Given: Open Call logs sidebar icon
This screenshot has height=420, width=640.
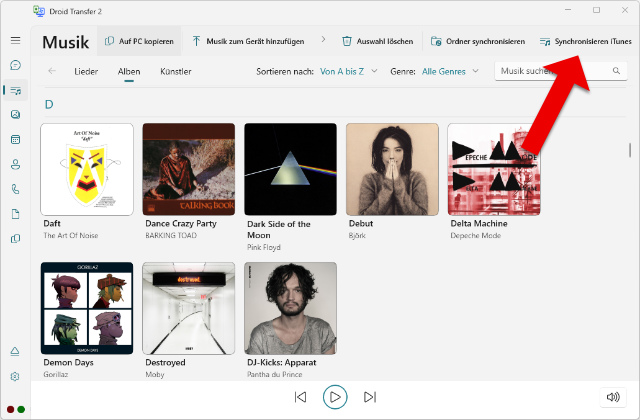Looking at the screenshot, I should [16, 189].
